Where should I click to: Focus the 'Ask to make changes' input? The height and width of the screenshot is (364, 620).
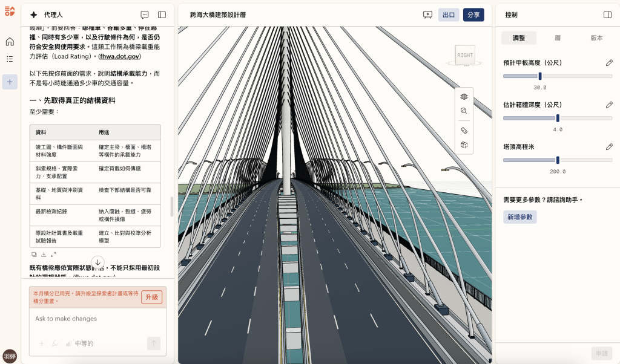coord(97,319)
